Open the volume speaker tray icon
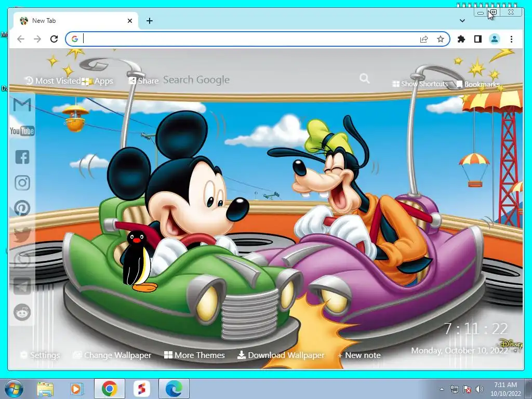The height and width of the screenshot is (399, 532). click(x=480, y=389)
